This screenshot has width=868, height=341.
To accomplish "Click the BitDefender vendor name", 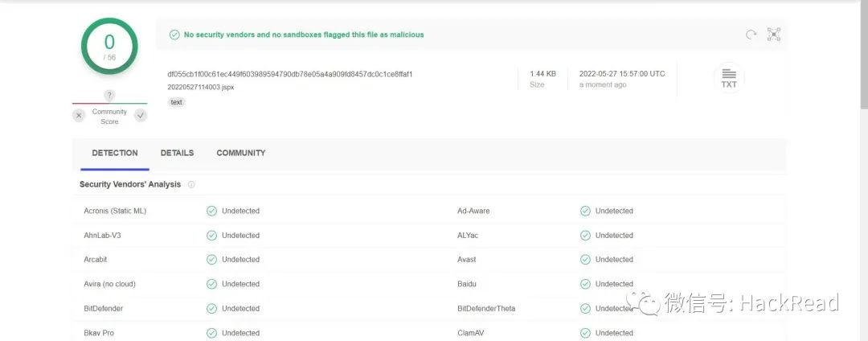I will [x=104, y=308].
